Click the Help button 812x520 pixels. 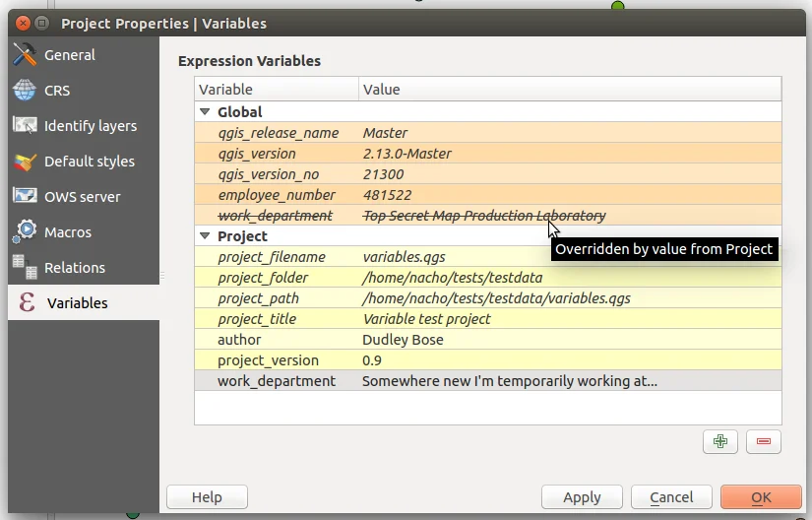(207, 497)
